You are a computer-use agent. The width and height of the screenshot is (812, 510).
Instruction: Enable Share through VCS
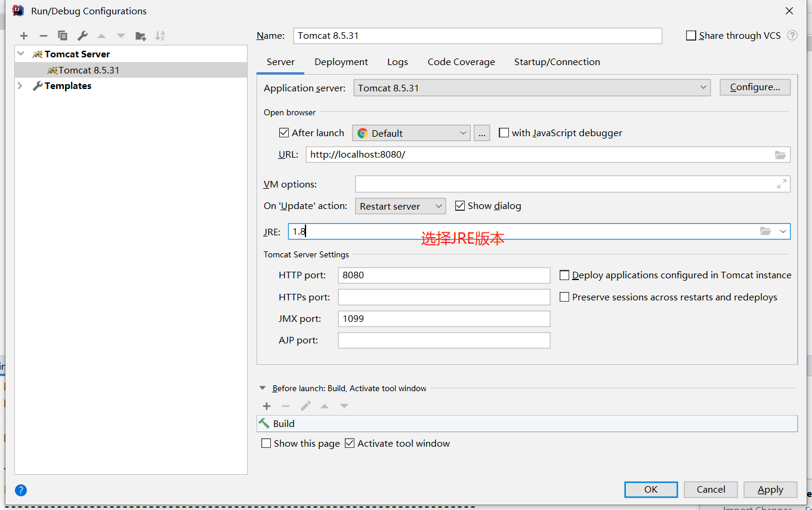click(691, 36)
